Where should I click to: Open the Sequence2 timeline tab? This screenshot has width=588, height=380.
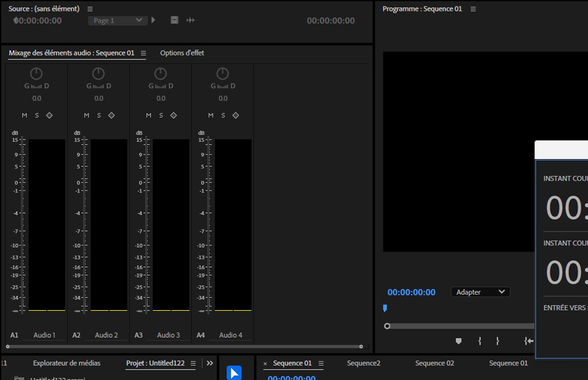[363, 363]
